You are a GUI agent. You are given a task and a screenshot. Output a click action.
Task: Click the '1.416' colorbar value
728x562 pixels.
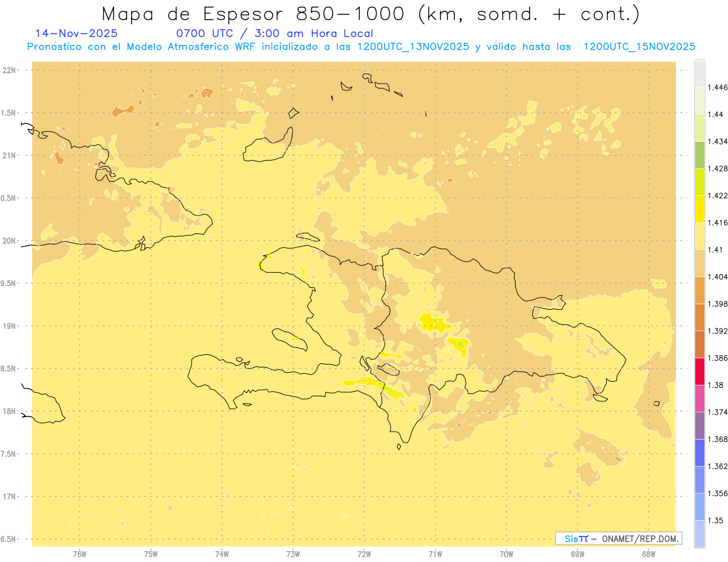click(x=718, y=222)
